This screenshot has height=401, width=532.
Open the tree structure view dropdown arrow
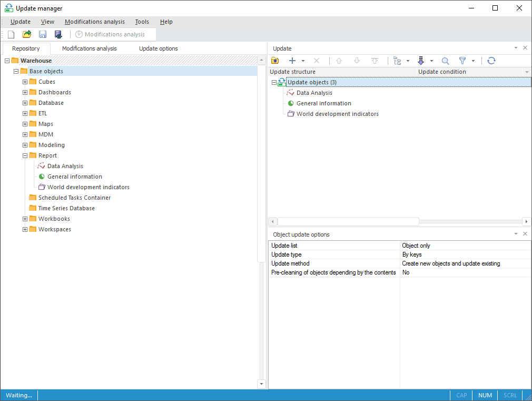pos(408,61)
